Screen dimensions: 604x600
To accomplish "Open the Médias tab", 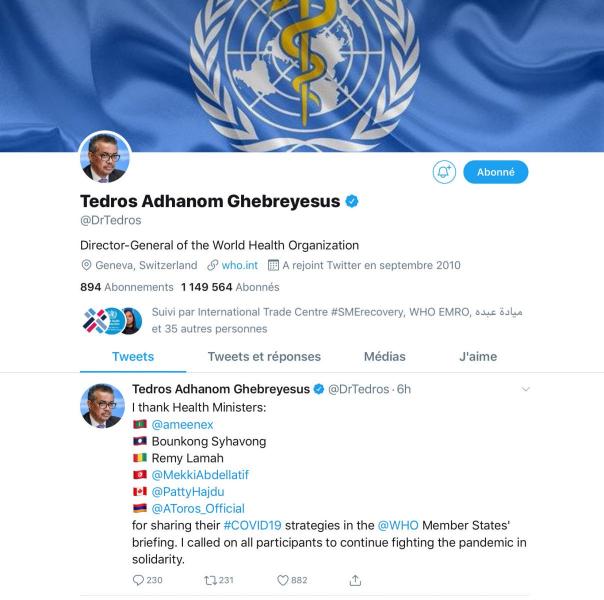I will click(384, 357).
